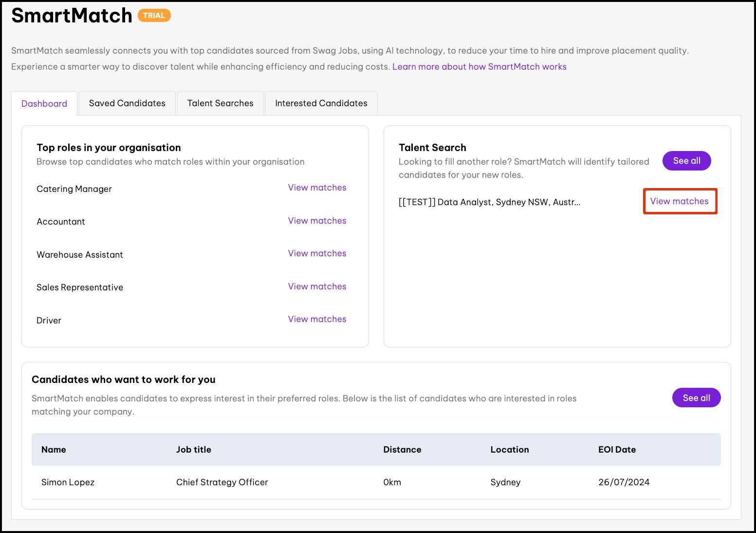Click the EOI Date column header
756x533 pixels.
tap(617, 450)
